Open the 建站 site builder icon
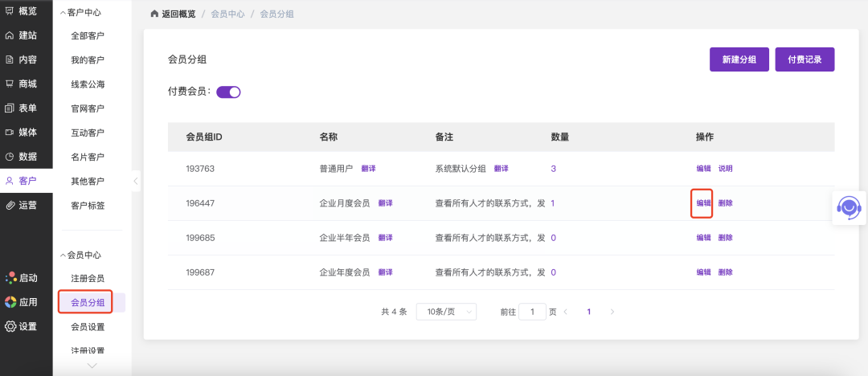The image size is (868, 376). coord(10,35)
